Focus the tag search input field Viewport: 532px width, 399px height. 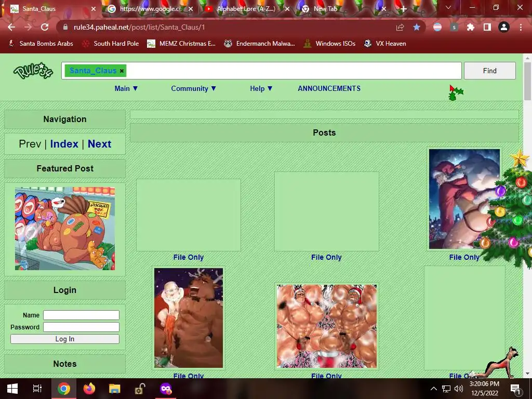[x=261, y=71]
